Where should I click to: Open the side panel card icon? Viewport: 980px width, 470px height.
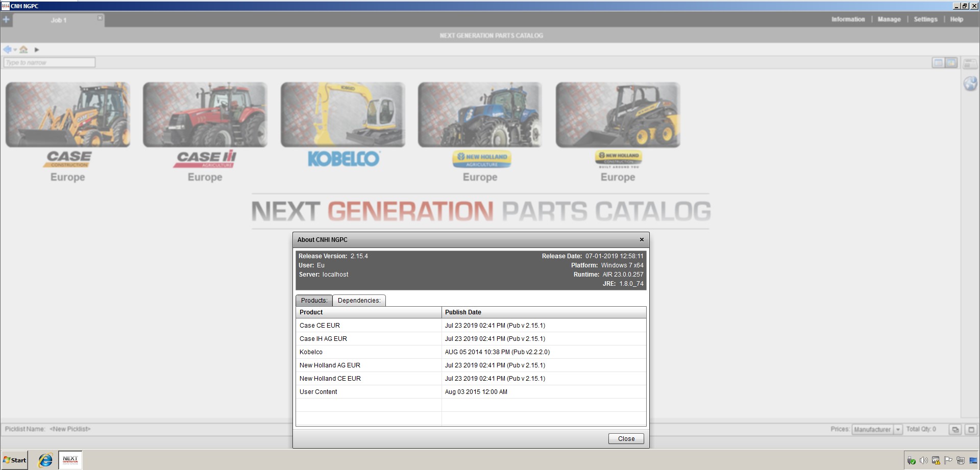[970, 63]
